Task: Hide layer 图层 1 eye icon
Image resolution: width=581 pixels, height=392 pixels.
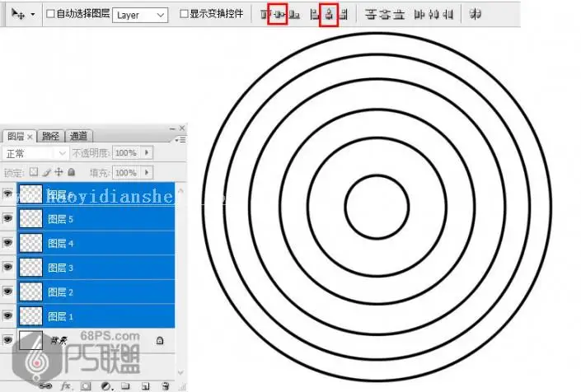Action: (x=7, y=315)
